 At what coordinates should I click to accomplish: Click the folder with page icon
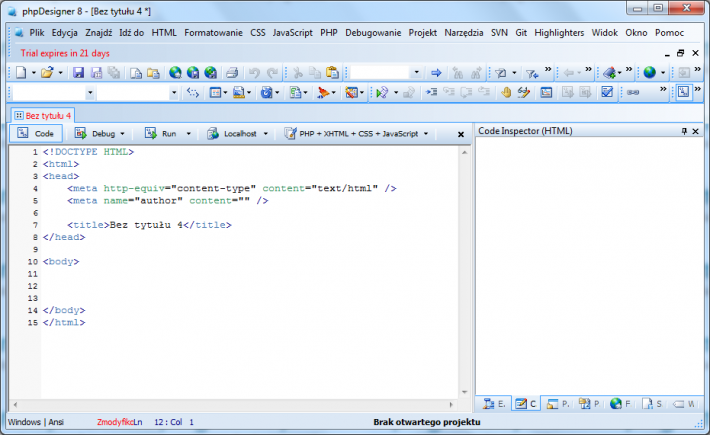154,72
